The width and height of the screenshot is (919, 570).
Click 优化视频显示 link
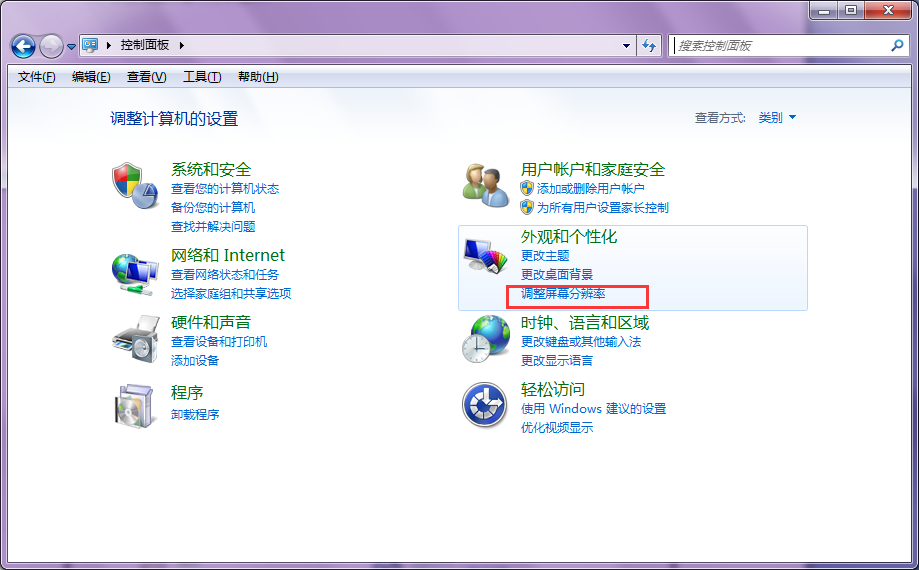click(x=557, y=428)
